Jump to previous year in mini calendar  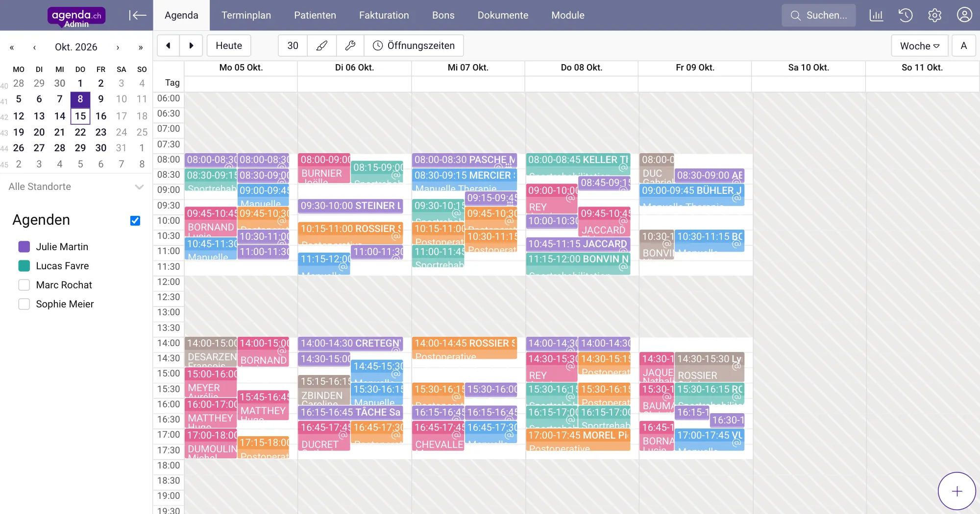(12, 47)
